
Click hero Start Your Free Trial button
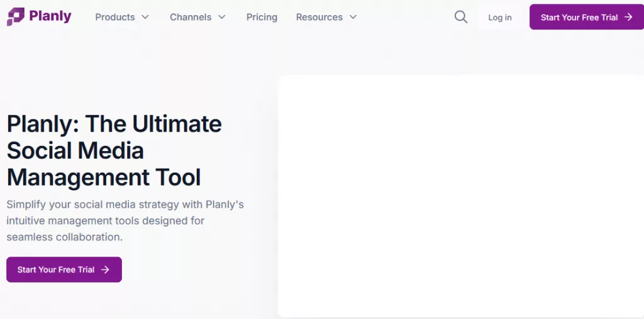[64, 270]
